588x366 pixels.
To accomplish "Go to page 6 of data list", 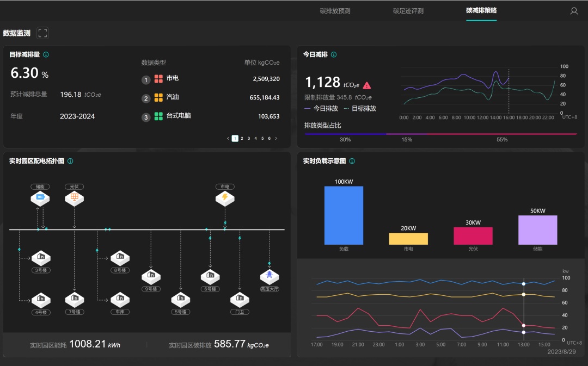I will tap(269, 138).
